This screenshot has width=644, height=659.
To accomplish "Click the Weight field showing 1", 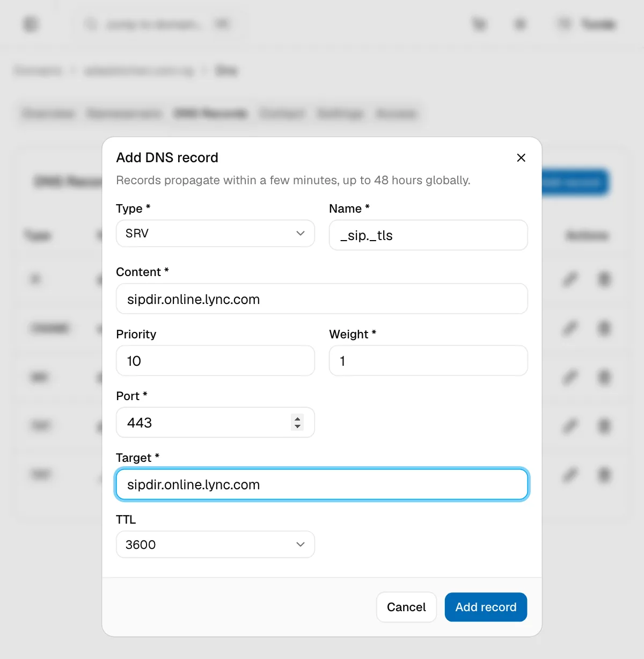I will coord(428,360).
